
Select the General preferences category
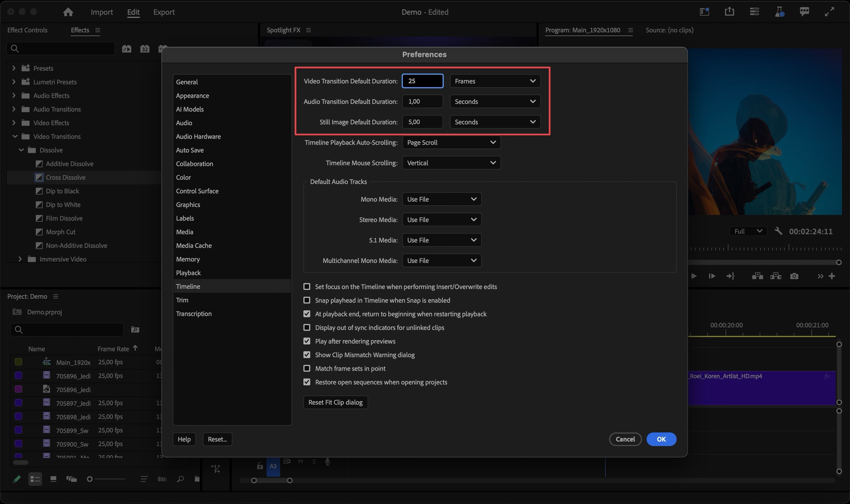pyautogui.click(x=187, y=81)
